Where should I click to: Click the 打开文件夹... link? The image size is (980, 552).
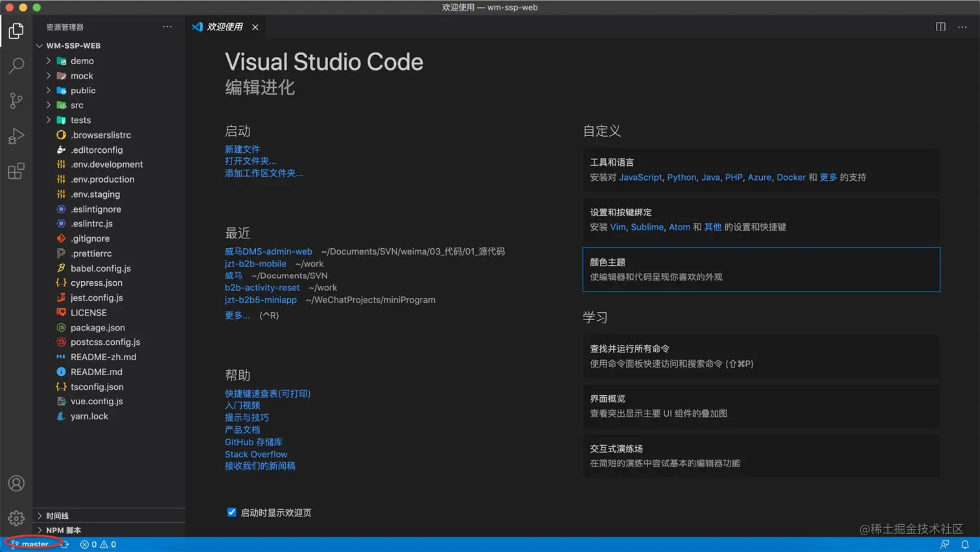coord(250,161)
